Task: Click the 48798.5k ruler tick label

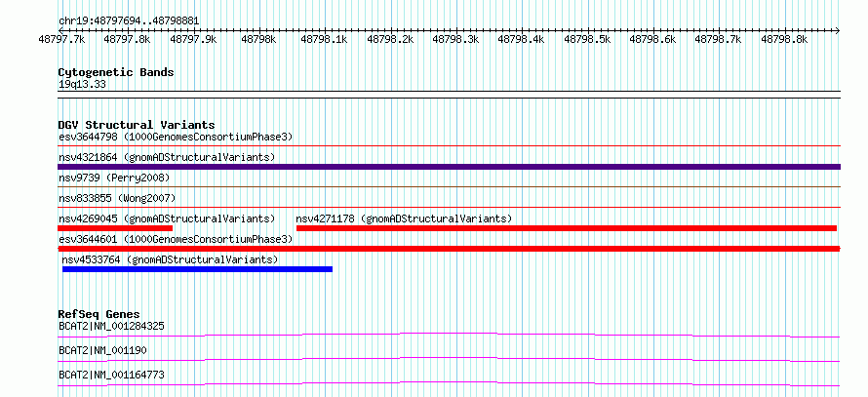Action: pyautogui.click(x=587, y=39)
